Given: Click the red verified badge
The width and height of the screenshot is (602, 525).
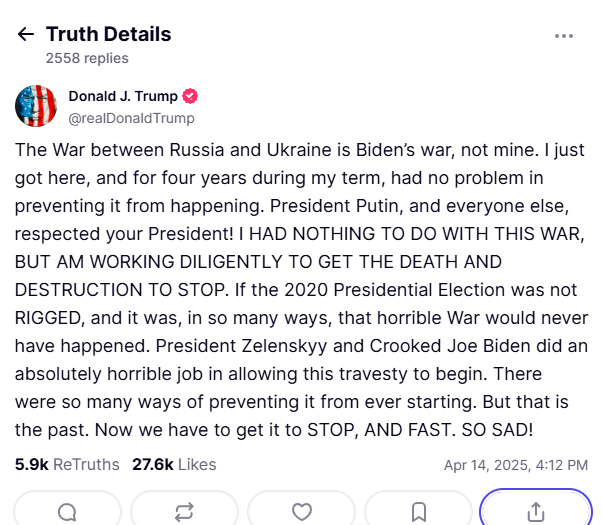Looking at the screenshot, I should [x=190, y=97].
